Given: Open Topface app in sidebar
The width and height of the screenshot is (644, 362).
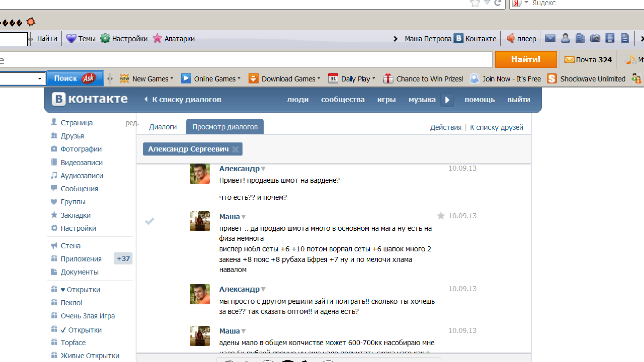Looking at the screenshot, I should coord(73,343).
